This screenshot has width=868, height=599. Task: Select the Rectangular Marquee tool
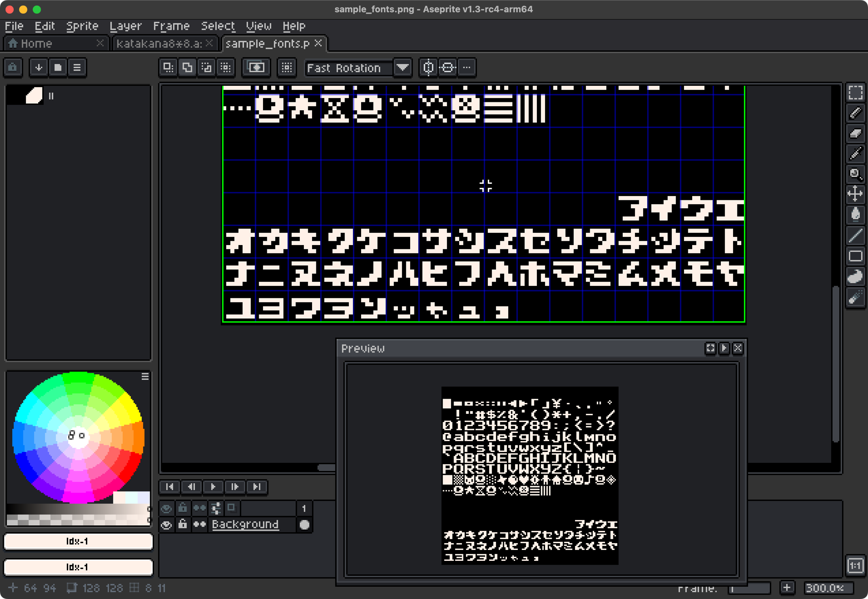(855, 92)
